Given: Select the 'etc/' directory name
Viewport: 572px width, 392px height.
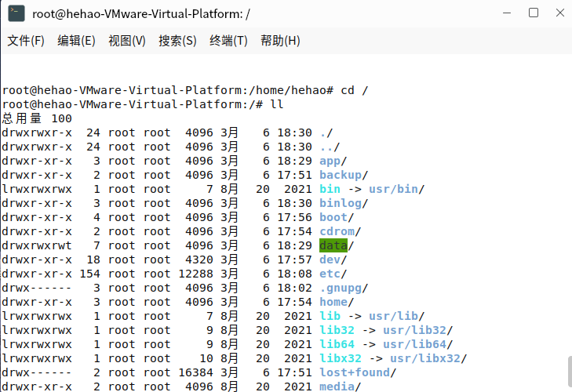Looking at the screenshot, I should coord(333,274).
